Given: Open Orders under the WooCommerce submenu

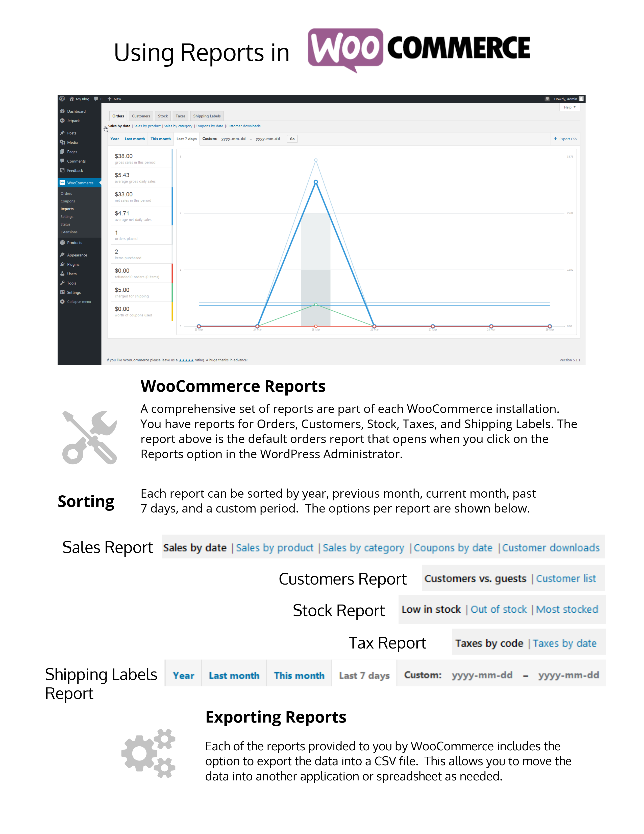Looking at the screenshot, I should click(x=66, y=194).
